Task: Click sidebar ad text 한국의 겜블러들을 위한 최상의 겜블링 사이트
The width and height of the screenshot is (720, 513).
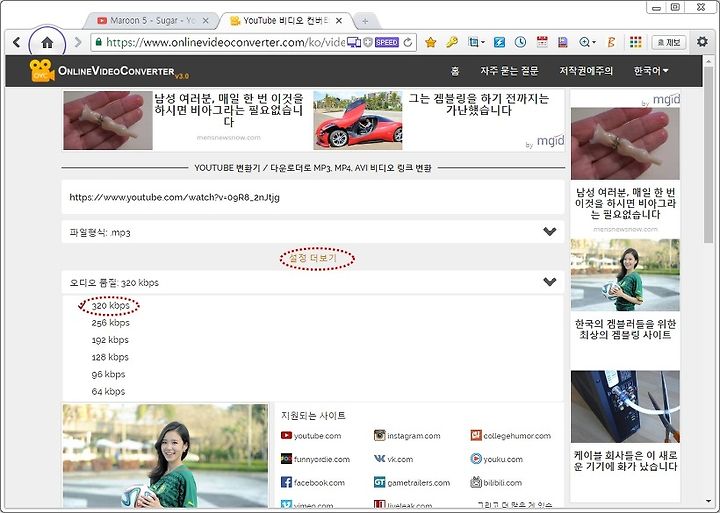Action: point(625,329)
